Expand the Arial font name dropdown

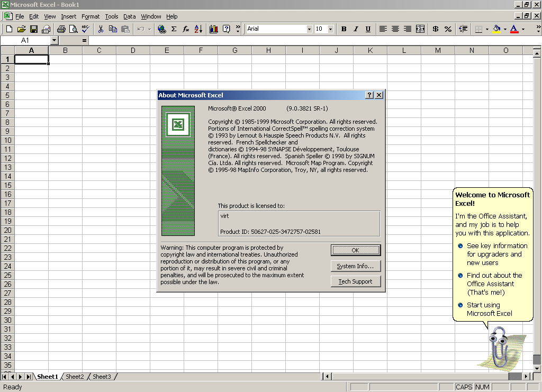(309, 29)
